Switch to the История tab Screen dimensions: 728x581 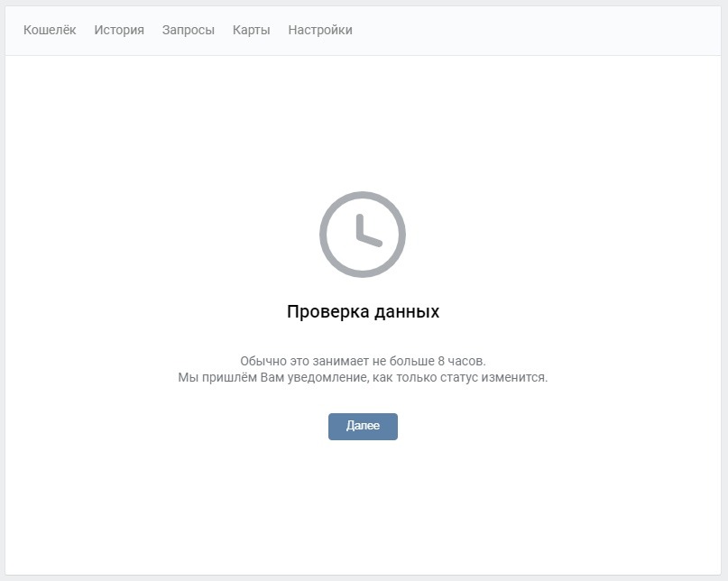point(119,30)
